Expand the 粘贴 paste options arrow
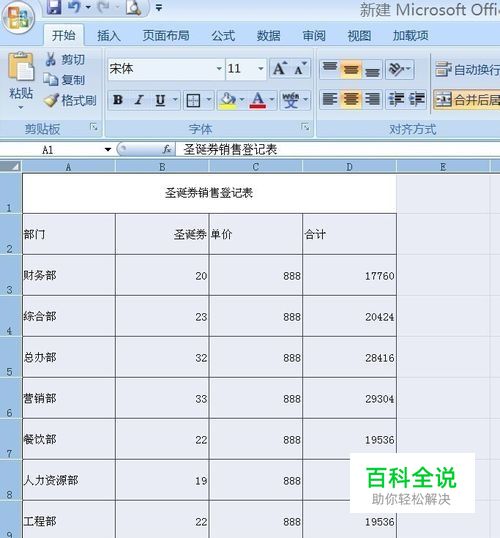The height and width of the screenshot is (538, 500). pyautogui.click(x=21, y=107)
